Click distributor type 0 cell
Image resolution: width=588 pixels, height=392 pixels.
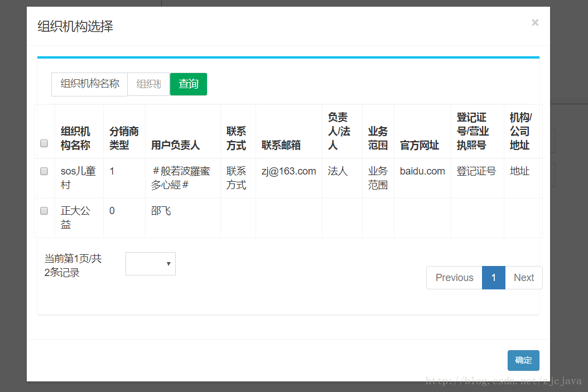124,217
